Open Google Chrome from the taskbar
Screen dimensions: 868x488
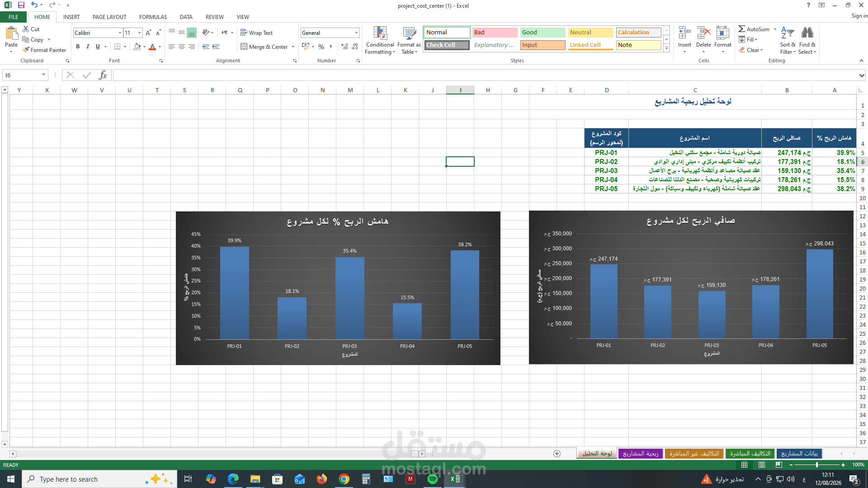(x=344, y=479)
